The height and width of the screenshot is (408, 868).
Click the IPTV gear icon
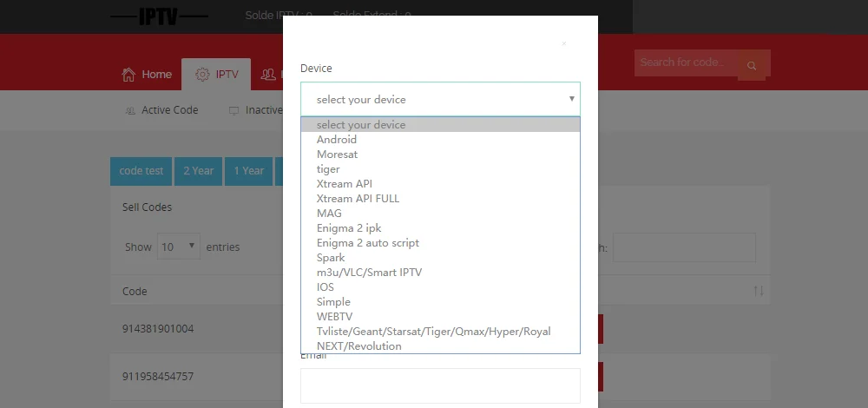(x=202, y=75)
